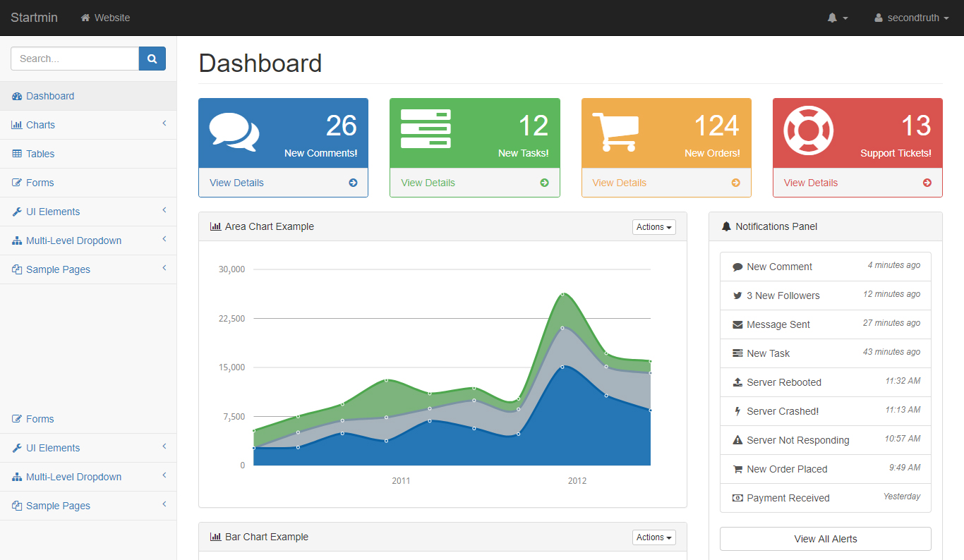
Task: Click the 124 count on New Orders card
Action: (717, 126)
